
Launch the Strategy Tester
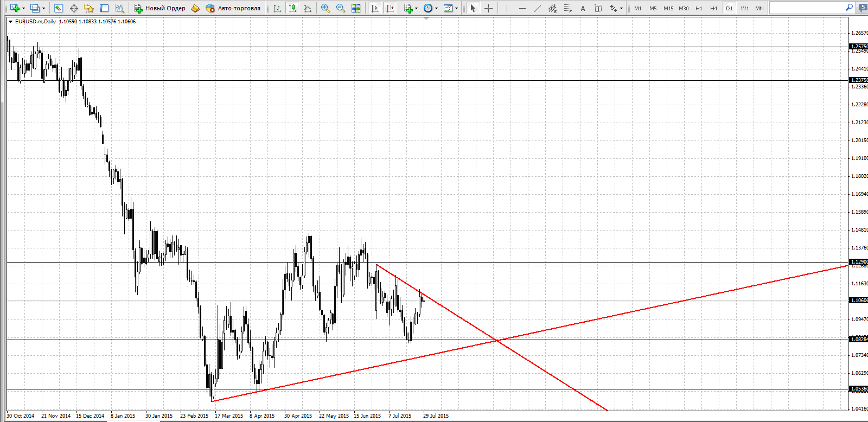(119, 8)
